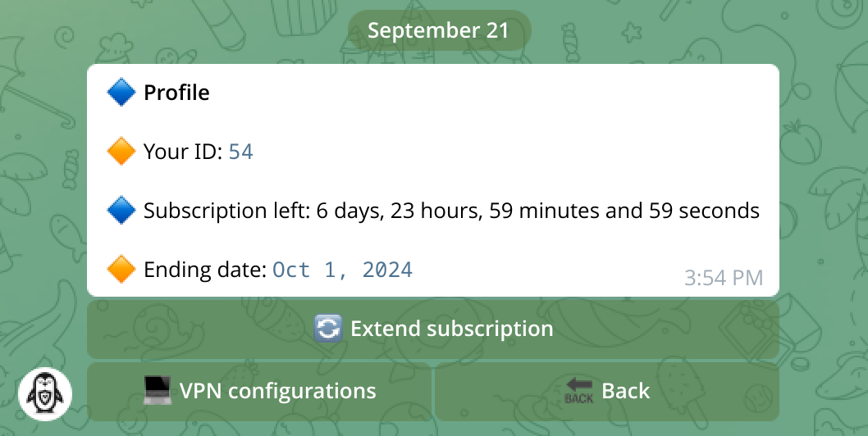Click the blue diamond beside Subscription left
The height and width of the screenshot is (436, 868).
121,211
